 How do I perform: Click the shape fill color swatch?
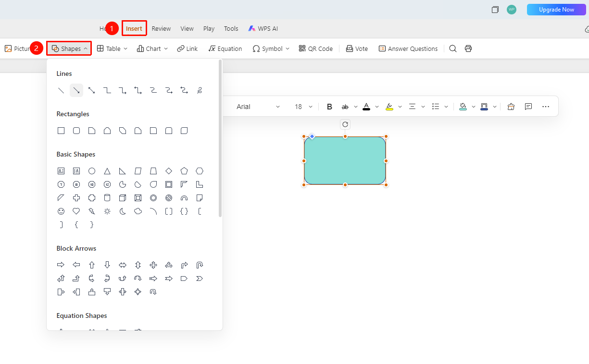463,107
